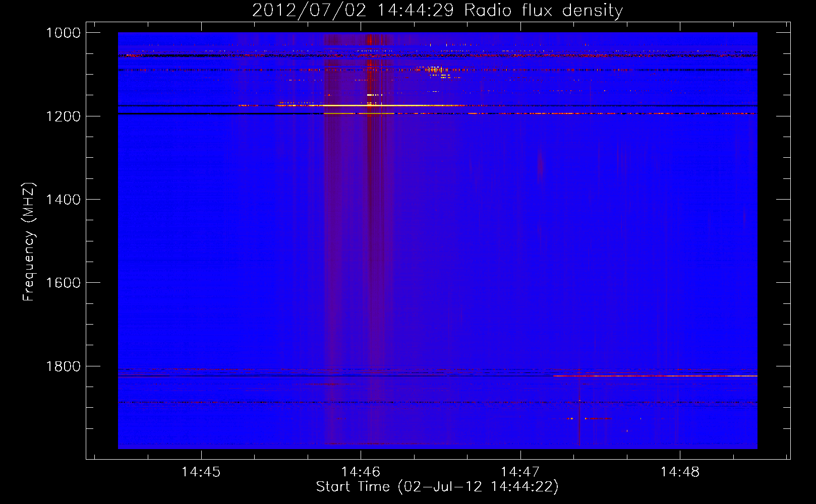Viewport: 816px width, 504px height.
Task: Click the 'Start Time (02-Jul-12 14:44:22)' label
Action: click(x=437, y=487)
